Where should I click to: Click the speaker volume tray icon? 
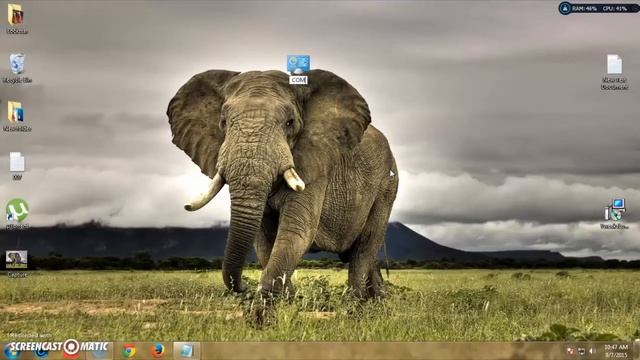coord(592,351)
